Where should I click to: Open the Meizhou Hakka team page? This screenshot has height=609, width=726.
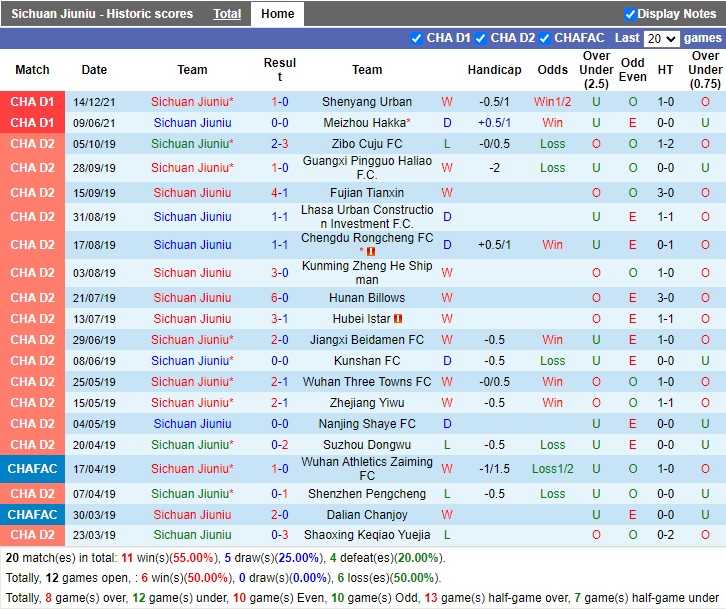pyautogui.click(x=363, y=123)
